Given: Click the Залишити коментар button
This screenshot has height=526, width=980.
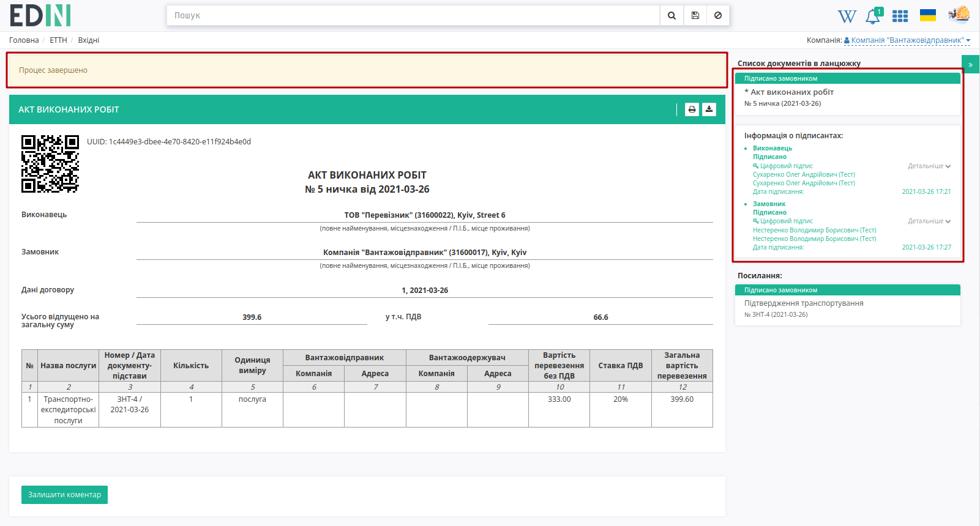Looking at the screenshot, I should tap(64, 495).
